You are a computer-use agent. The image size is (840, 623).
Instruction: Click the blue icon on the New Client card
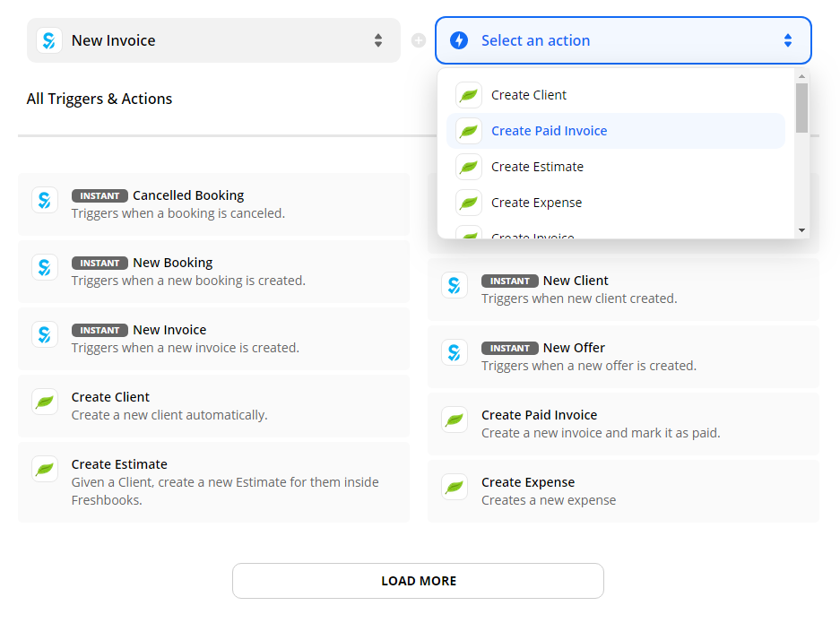tap(455, 285)
